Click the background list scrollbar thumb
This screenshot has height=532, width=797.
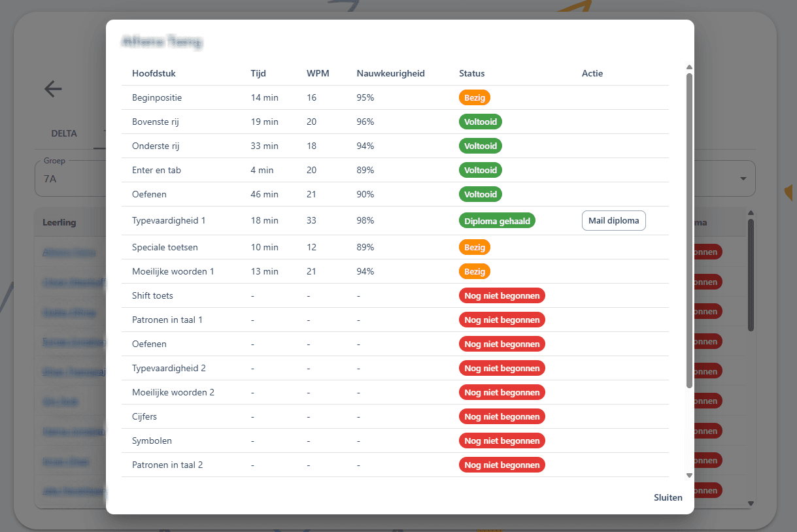pos(751,274)
